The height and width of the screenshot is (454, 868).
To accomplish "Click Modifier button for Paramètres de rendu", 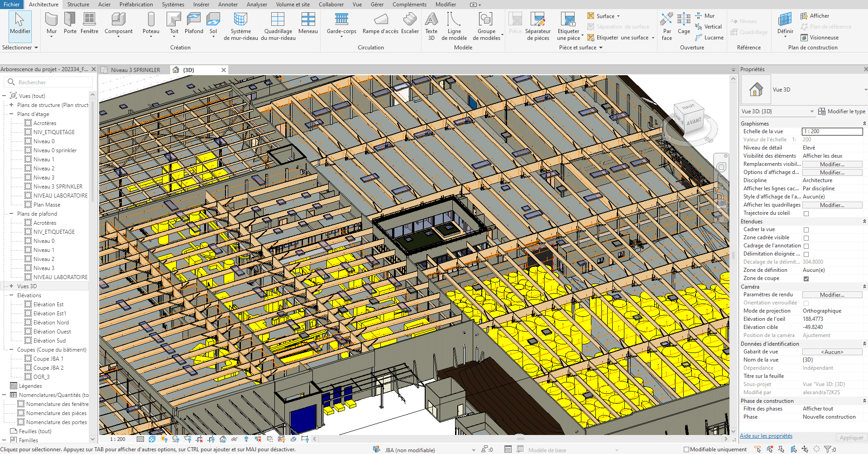I will (x=832, y=295).
